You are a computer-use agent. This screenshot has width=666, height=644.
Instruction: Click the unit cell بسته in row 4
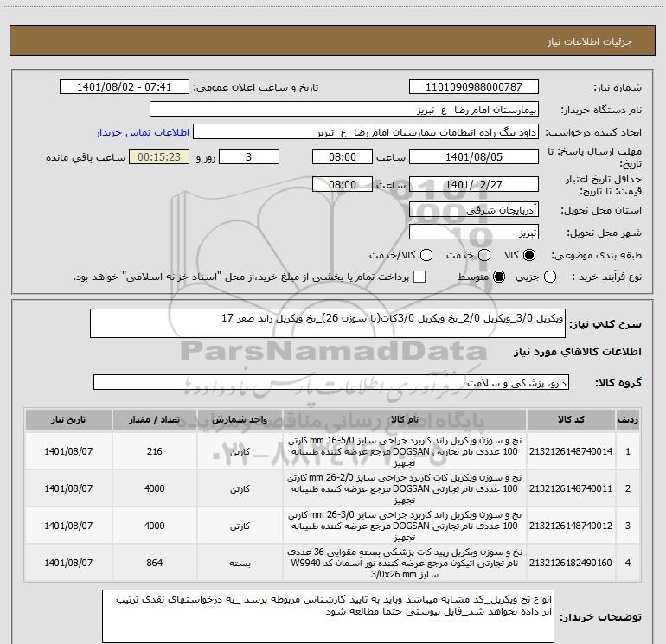click(240, 564)
